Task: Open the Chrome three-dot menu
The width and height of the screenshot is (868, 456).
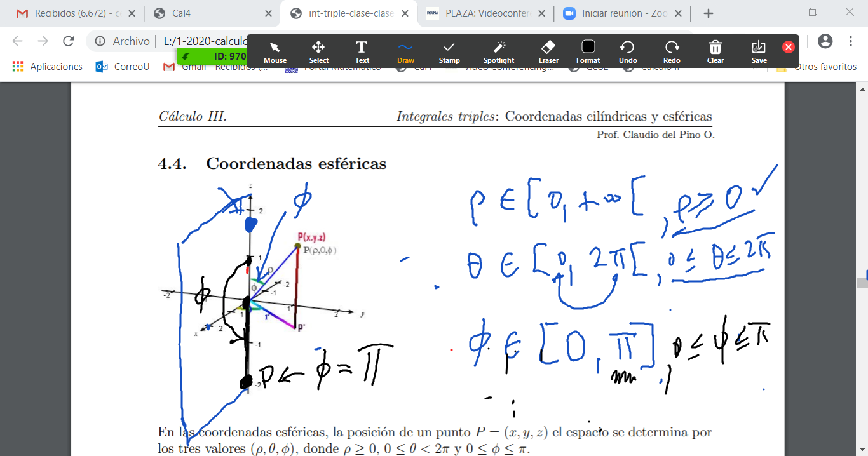Action: point(851,41)
